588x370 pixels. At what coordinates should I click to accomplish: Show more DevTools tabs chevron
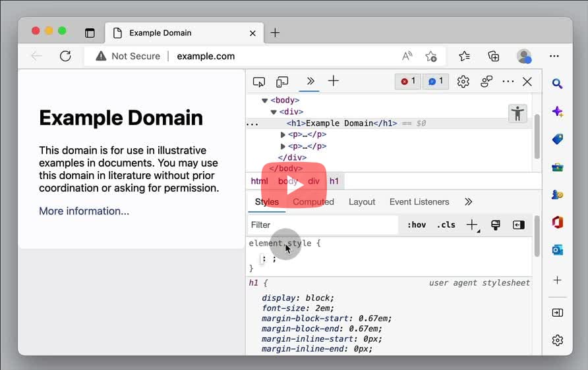[310, 81]
